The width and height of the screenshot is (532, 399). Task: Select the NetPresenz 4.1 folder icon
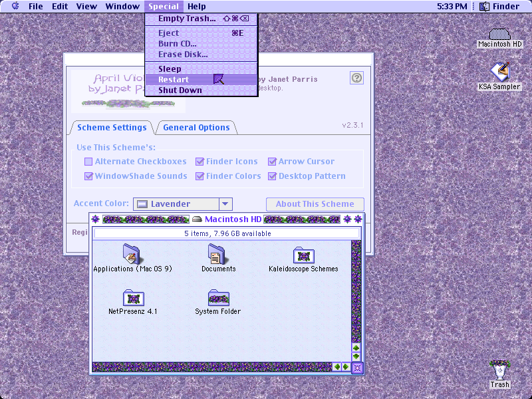pyautogui.click(x=134, y=297)
